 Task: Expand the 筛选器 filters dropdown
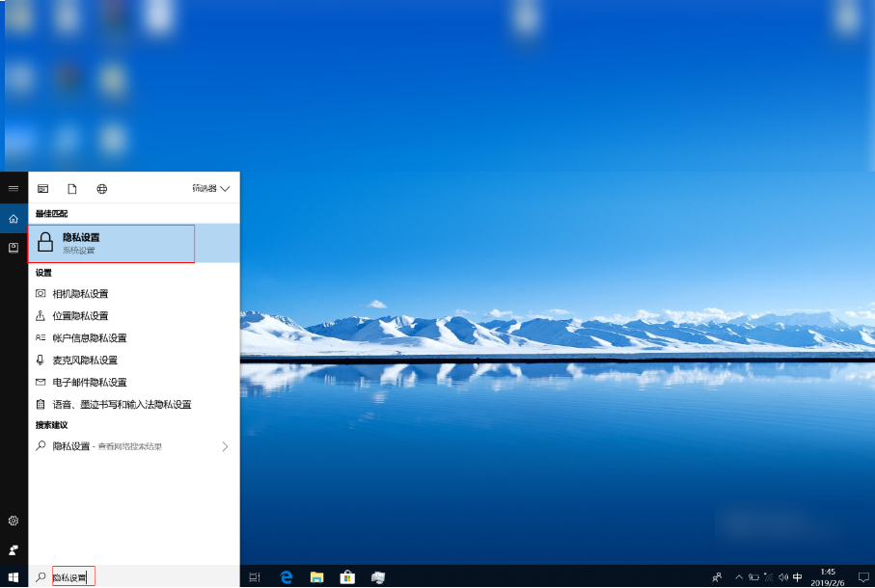tap(211, 189)
